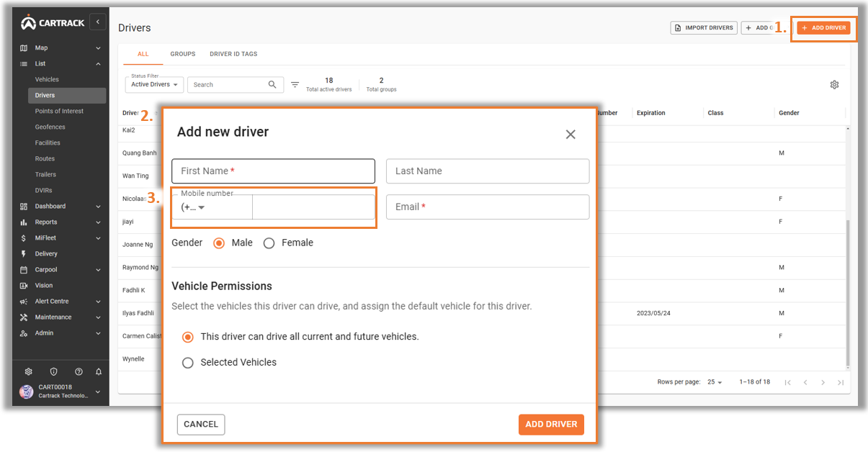Screen dimensions: 868x452
Task: Click the shield icon at sidebar bottom
Action: click(x=53, y=371)
